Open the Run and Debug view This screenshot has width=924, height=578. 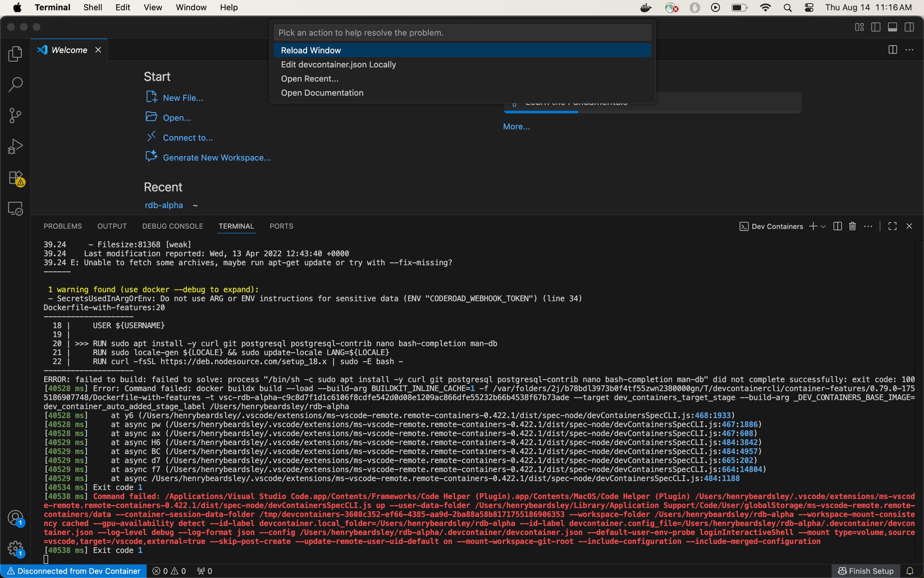[15, 146]
